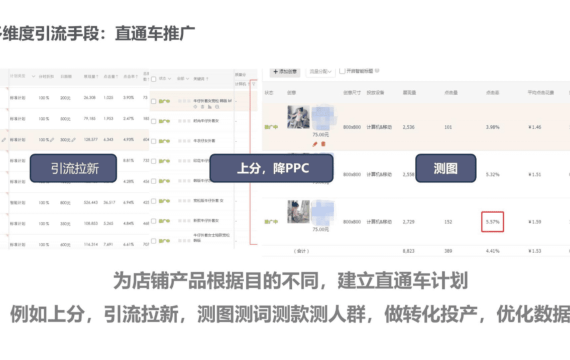Open the first creative thumbnail in highlighted row
This screenshot has height=360, width=570.
point(298,117)
